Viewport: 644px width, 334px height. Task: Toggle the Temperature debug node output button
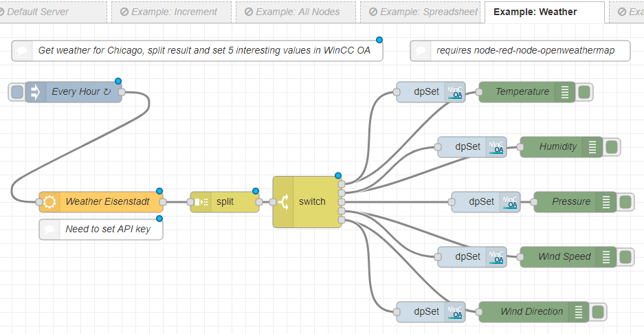pyautogui.click(x=584, y=92)
